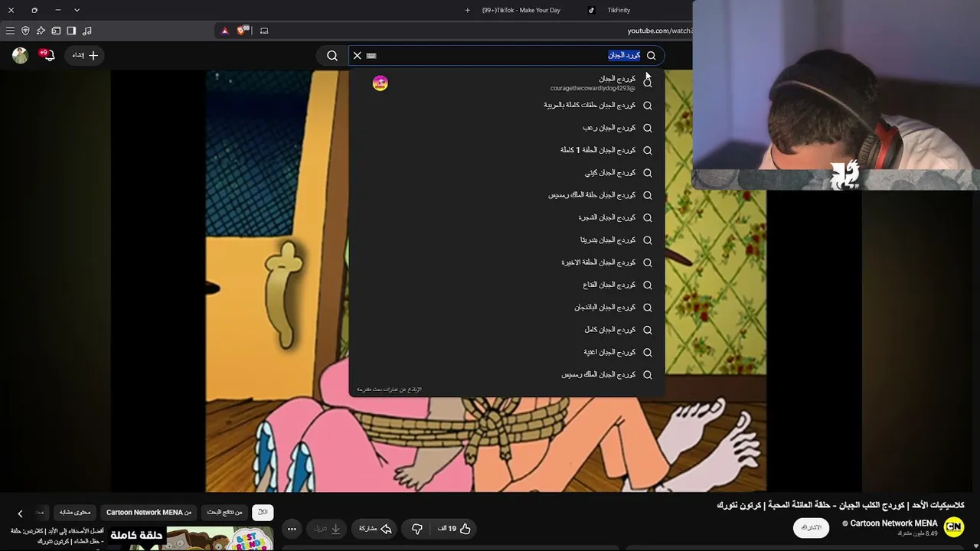Choose suggestion 'كوردج الجبان بندريتا'

506,240
